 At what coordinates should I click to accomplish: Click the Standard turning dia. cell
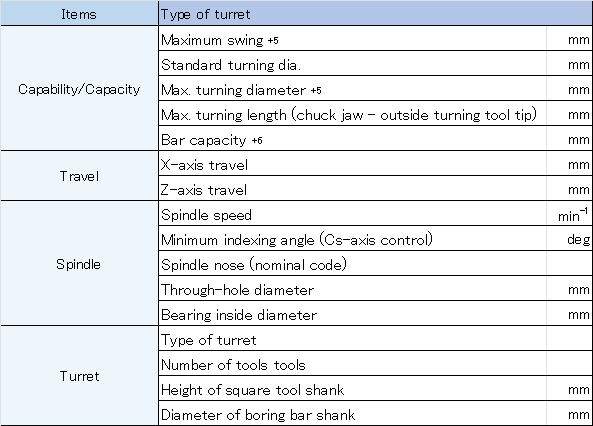352,64
